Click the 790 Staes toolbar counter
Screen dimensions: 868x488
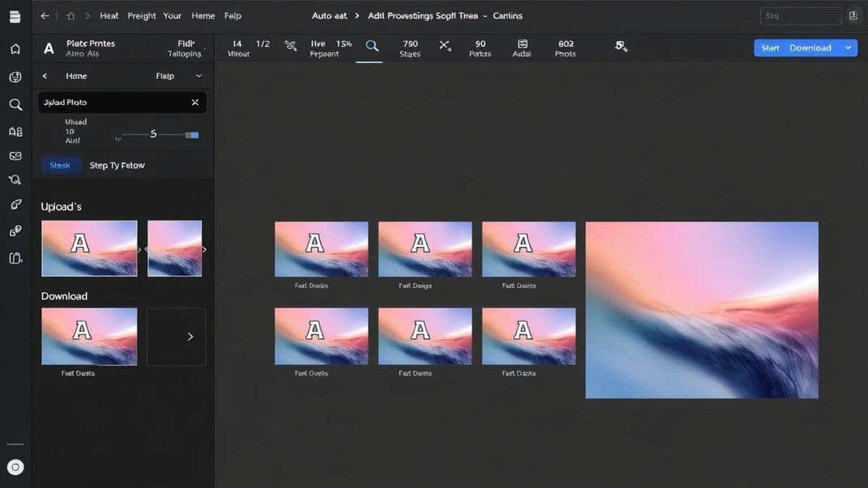[410, 48]
